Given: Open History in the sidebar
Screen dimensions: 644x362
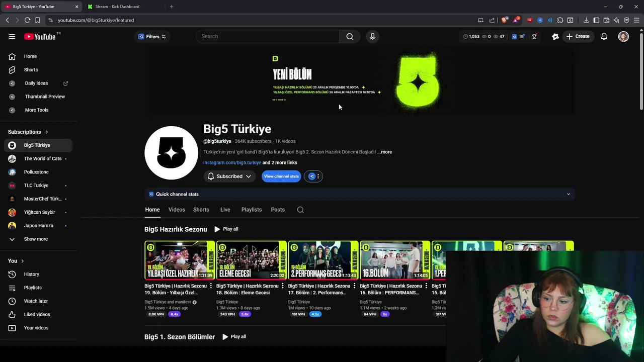Looking at the screenshot, I should coord(38,274).
